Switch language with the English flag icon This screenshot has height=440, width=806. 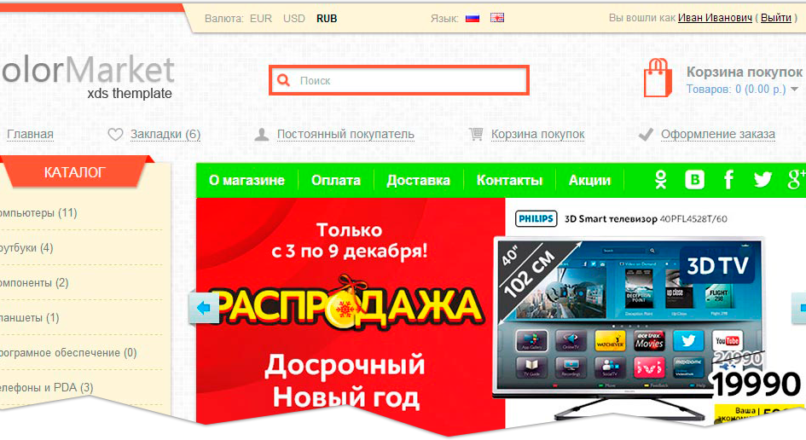pyautogui.click(x=497, y=18)
